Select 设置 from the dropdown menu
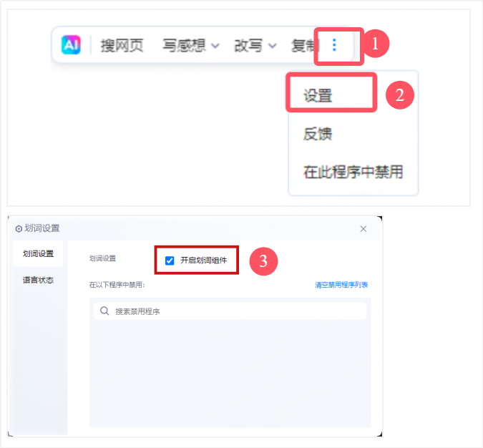Screen dimensions: 483x448 [x=318, y=95]
